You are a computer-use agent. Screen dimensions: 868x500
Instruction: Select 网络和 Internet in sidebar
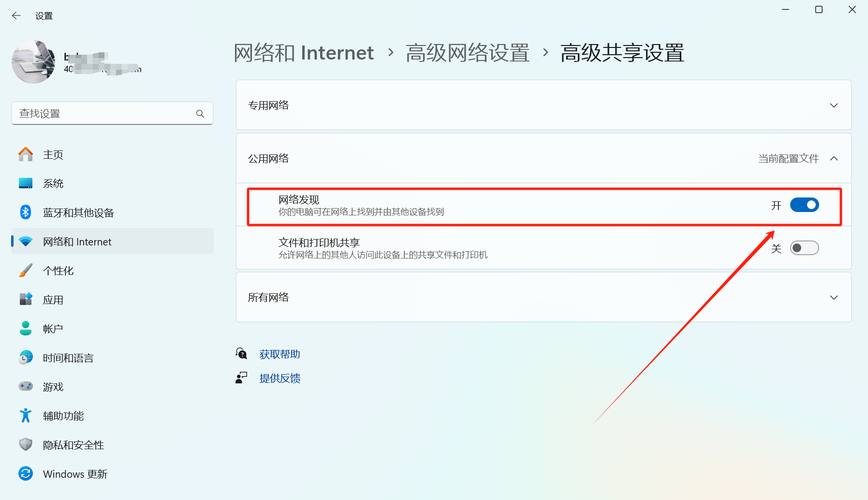click(113, 242)
